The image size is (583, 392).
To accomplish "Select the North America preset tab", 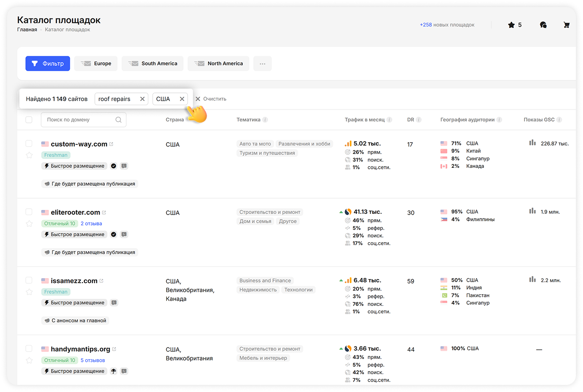I will click(219, 64).
